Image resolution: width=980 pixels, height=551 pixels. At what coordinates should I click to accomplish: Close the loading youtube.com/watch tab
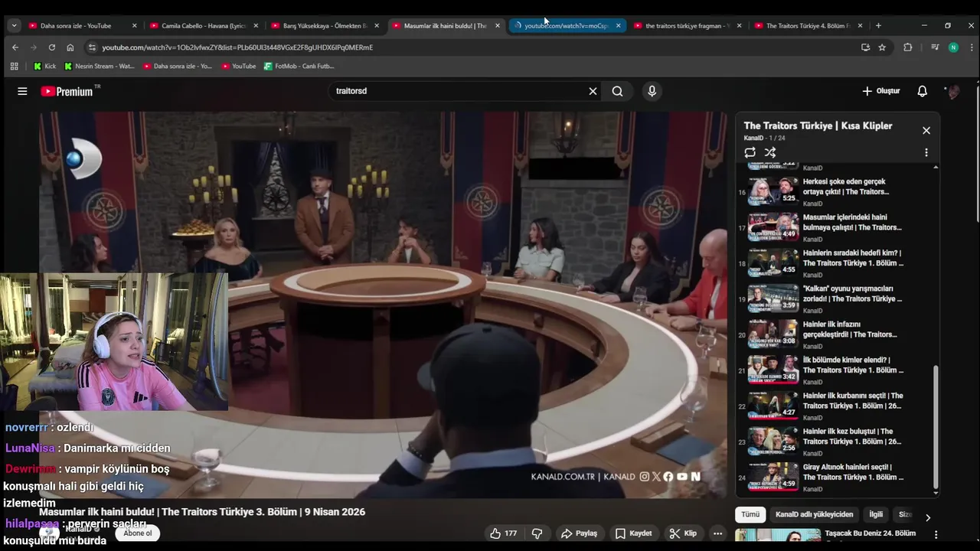coord(619,25)
